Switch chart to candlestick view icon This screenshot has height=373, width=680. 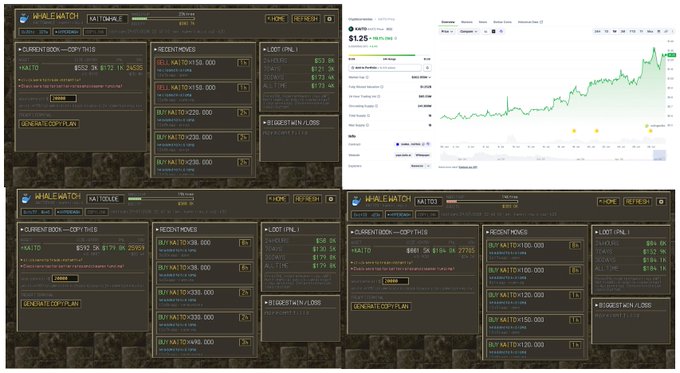(494, 32)
